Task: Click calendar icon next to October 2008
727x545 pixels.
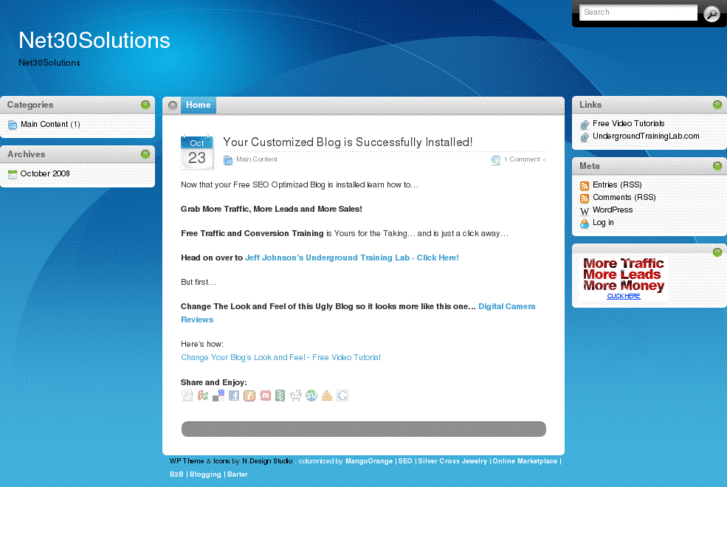Action: [x=13, y=174]
